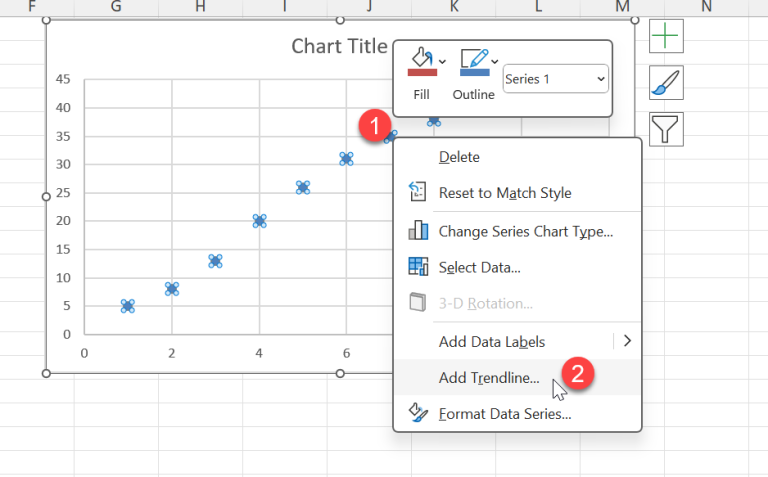Select the data point at x equals 4
Screen dimensions: 768x477
(x=259, y=221)
